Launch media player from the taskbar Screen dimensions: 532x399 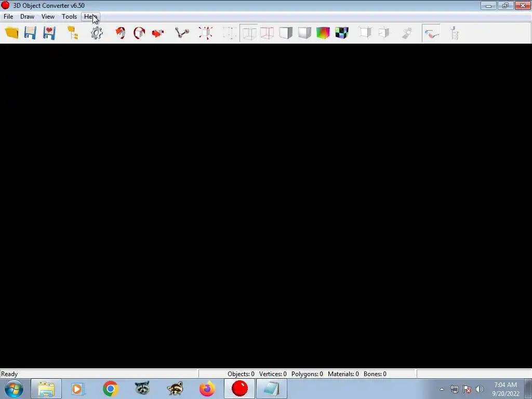pyautogui.click(x=78, y=389)
